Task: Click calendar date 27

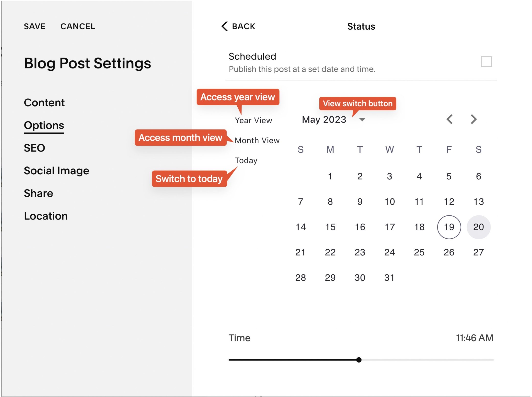Action: click(479, 252)
